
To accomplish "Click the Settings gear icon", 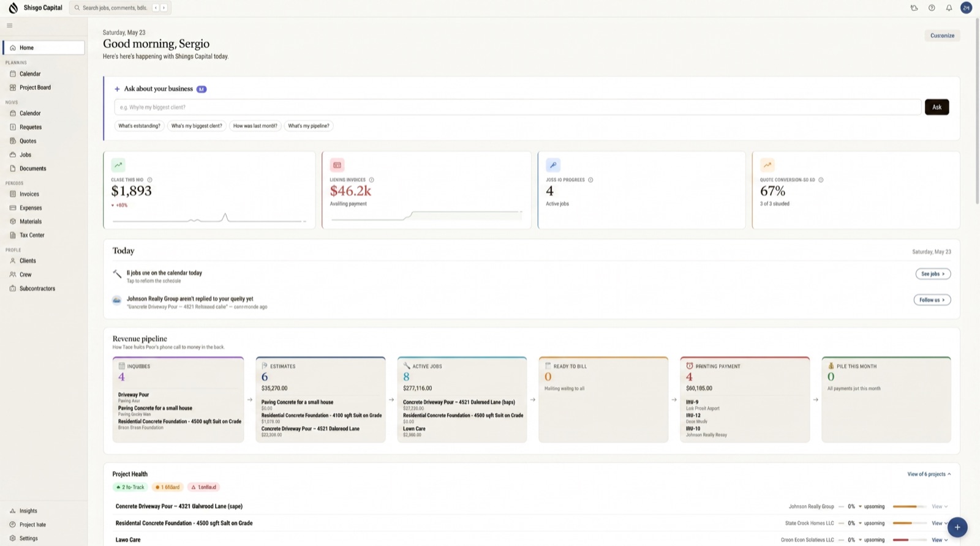I will click(13, 539).
